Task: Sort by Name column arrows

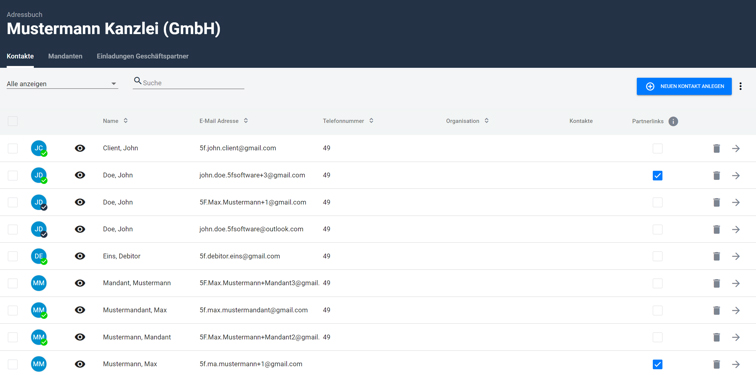Action: [x=125, y=121]
